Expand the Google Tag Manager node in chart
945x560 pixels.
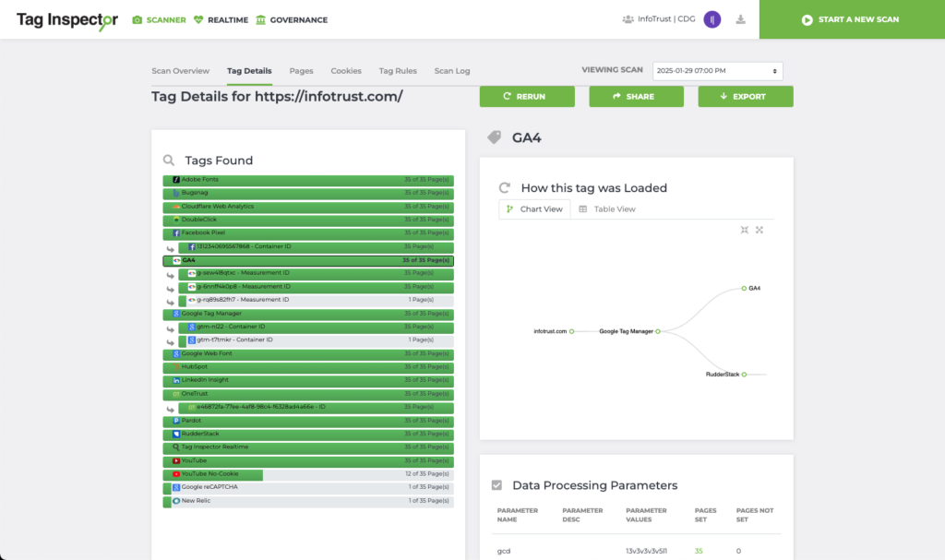658,330
